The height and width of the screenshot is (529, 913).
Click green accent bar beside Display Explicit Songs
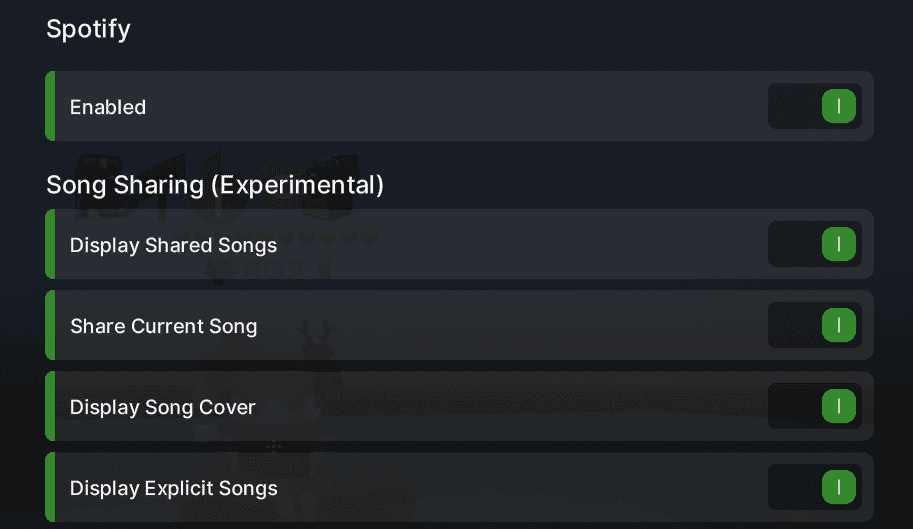[50, 487]
